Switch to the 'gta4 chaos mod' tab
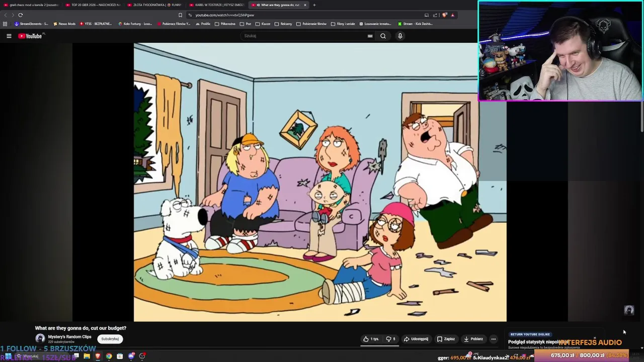This screenshot has width=644, height=362. tap(31, 5)
